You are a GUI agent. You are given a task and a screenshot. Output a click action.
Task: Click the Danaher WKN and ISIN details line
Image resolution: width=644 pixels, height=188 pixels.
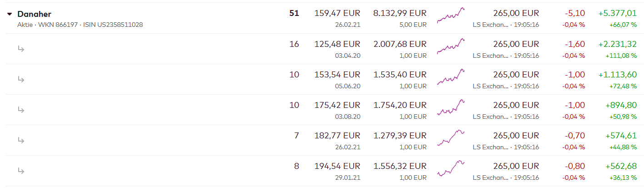coord(80,25)
